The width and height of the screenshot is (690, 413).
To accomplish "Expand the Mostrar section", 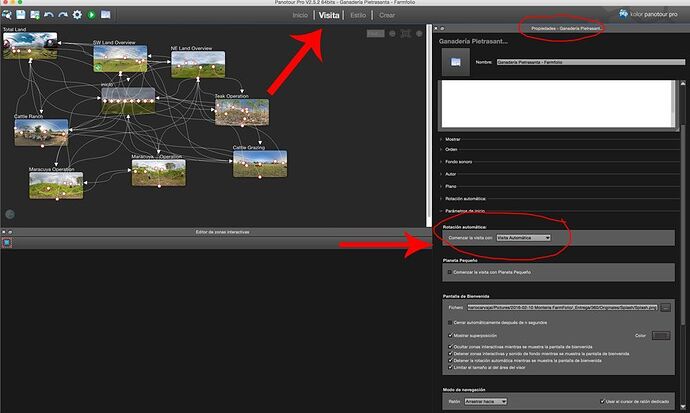I will (x=453, y=139).
